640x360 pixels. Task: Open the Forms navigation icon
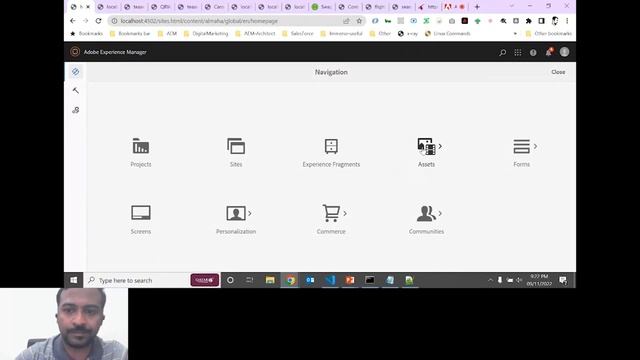click(521, 147)
